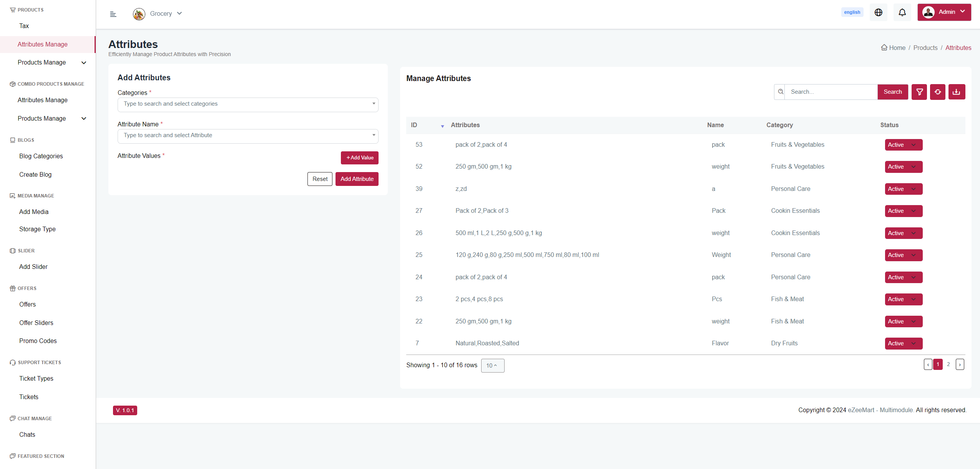
Task: Open the Categories select dropdown
Action: click(x=248, y=104)
